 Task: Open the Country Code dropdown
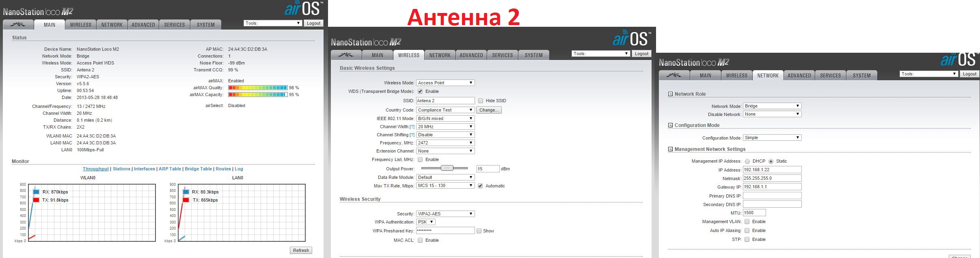pyautogui.click(x=445, y=110)
